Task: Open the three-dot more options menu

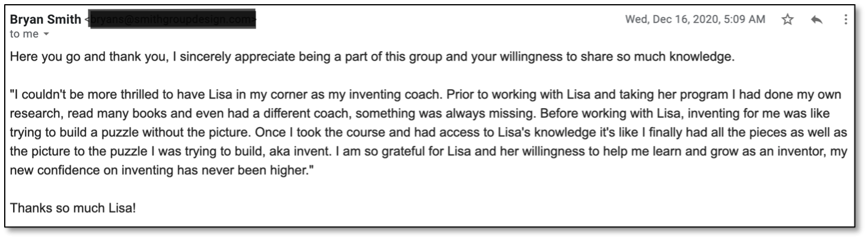Action: pyautogui.click(x=845, y=20)
